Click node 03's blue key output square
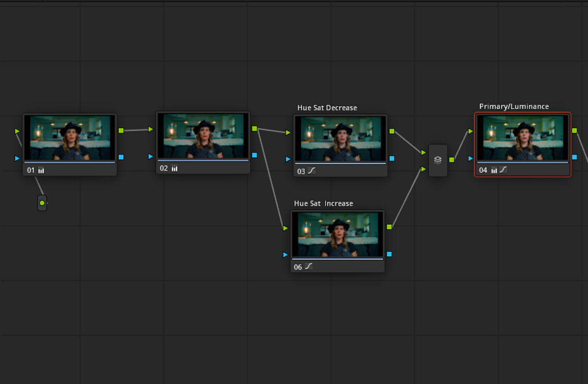This screenshot has height=384, width=588. point(392,158)
